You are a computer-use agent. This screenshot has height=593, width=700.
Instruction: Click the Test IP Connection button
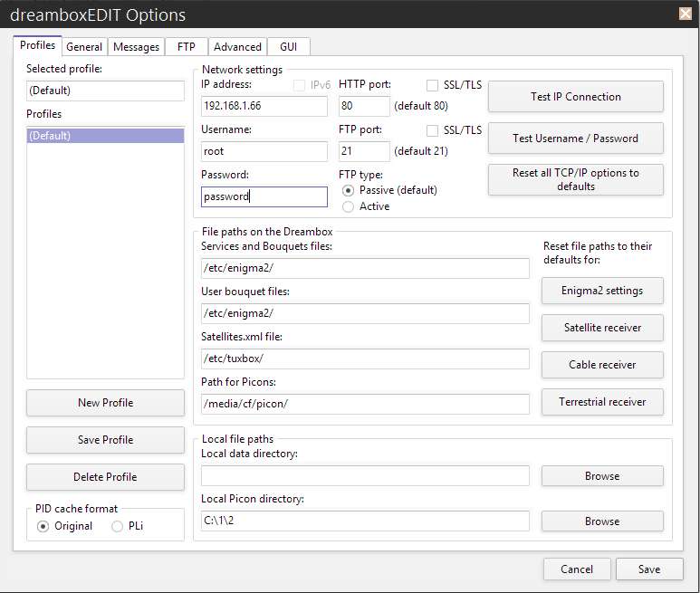click(575, 96)
